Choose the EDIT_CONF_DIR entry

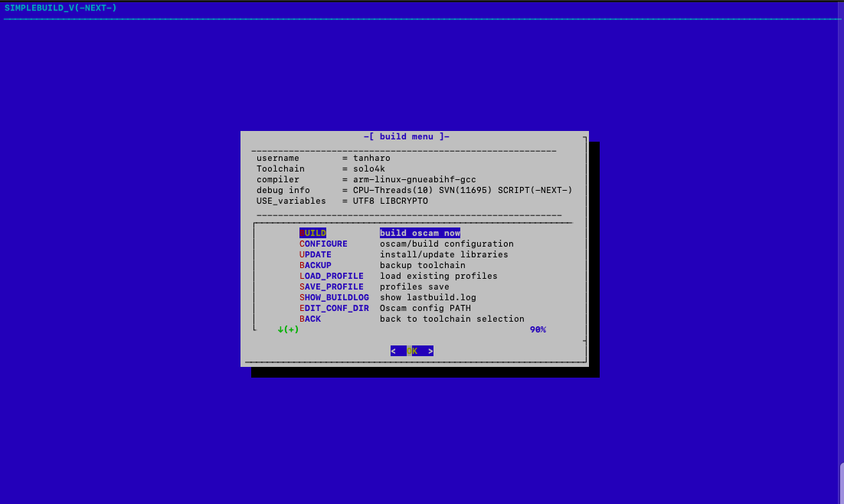click(334, 308)
